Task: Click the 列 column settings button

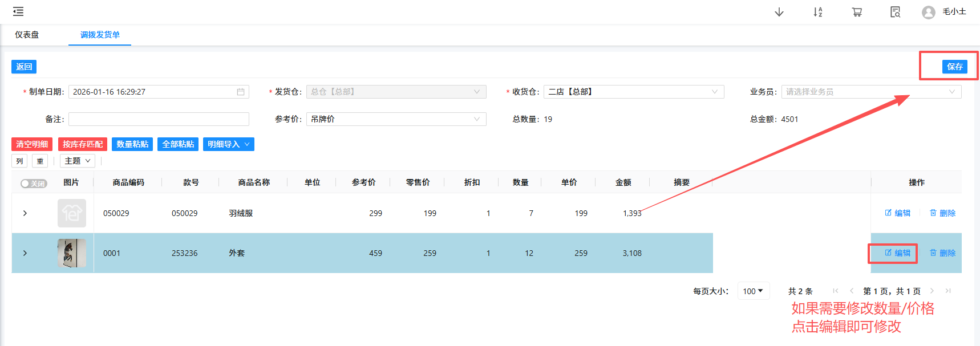Action: coord(19,161)
